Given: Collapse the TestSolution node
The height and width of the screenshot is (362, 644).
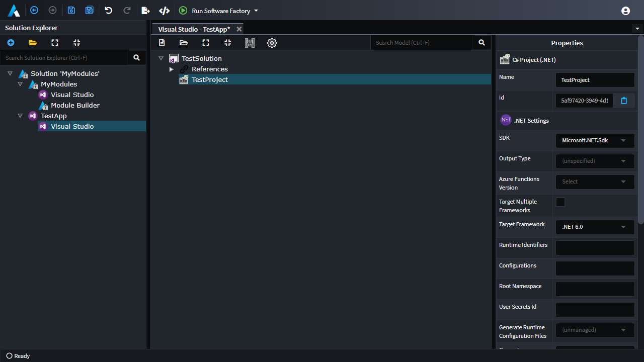Looking at the screenshot, I should [161, 58].
